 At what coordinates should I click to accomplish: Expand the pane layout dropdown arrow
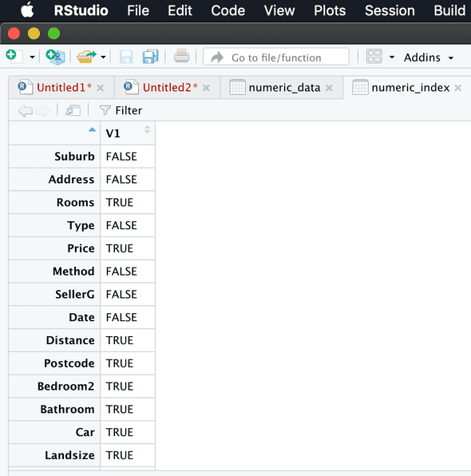tap(392, 57)
